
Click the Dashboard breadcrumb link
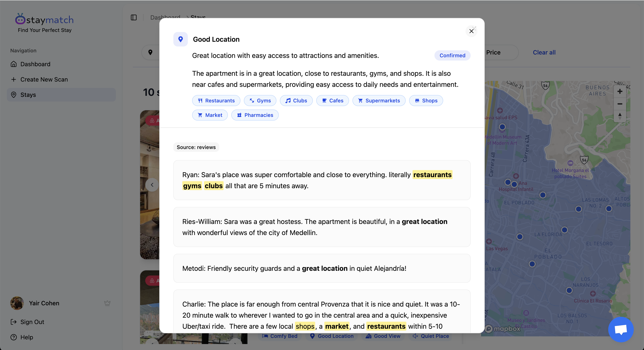tap(165, 17)
